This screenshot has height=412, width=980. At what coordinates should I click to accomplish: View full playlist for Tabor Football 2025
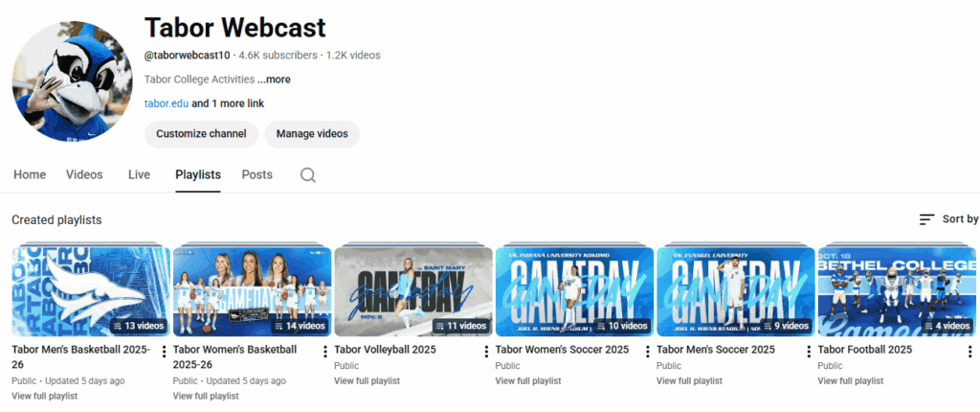coord(851,380)
